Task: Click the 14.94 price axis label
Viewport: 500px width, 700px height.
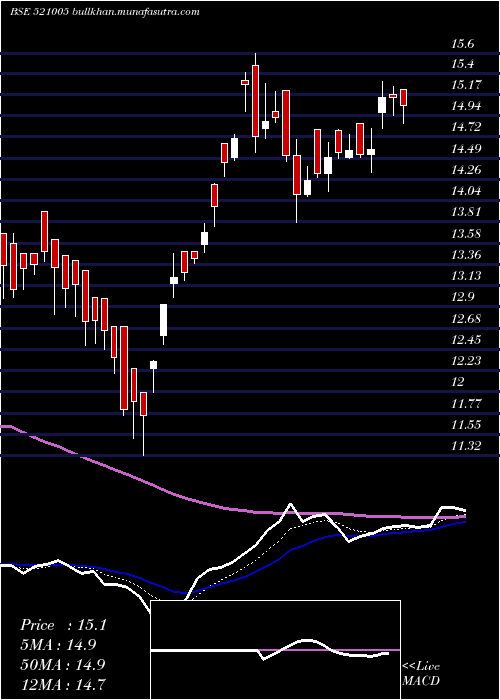Action: [x=466, y=106]
